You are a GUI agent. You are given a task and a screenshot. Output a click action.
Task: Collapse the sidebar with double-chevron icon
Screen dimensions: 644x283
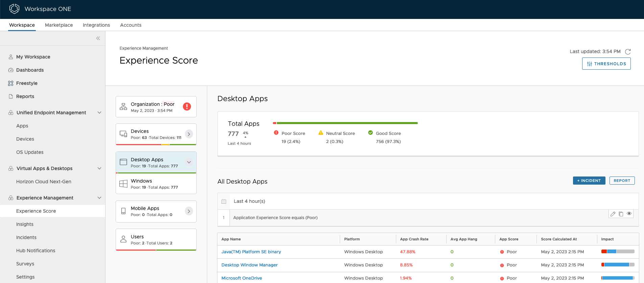click(98, 38)
